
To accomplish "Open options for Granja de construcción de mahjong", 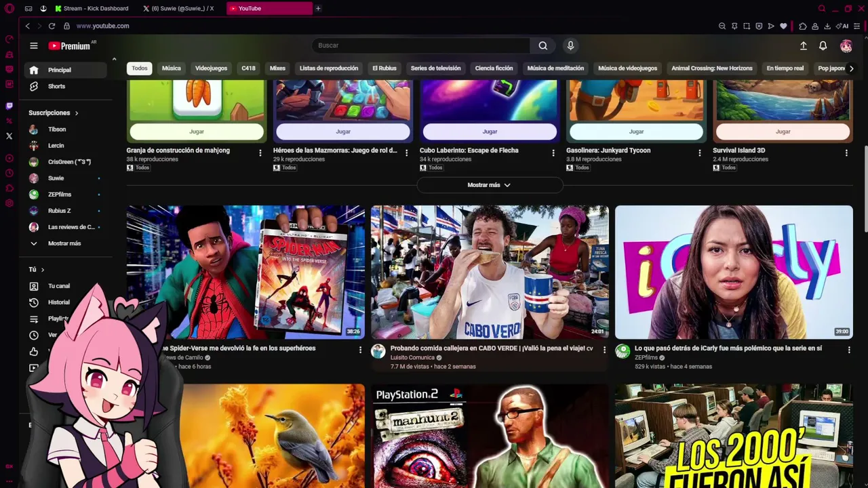I will pyautogui.click(x=260, y=153).
